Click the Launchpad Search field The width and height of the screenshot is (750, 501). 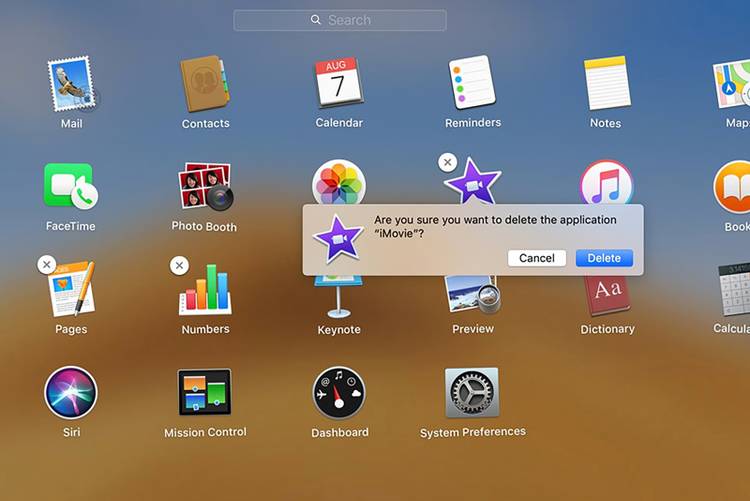point(340,20)
